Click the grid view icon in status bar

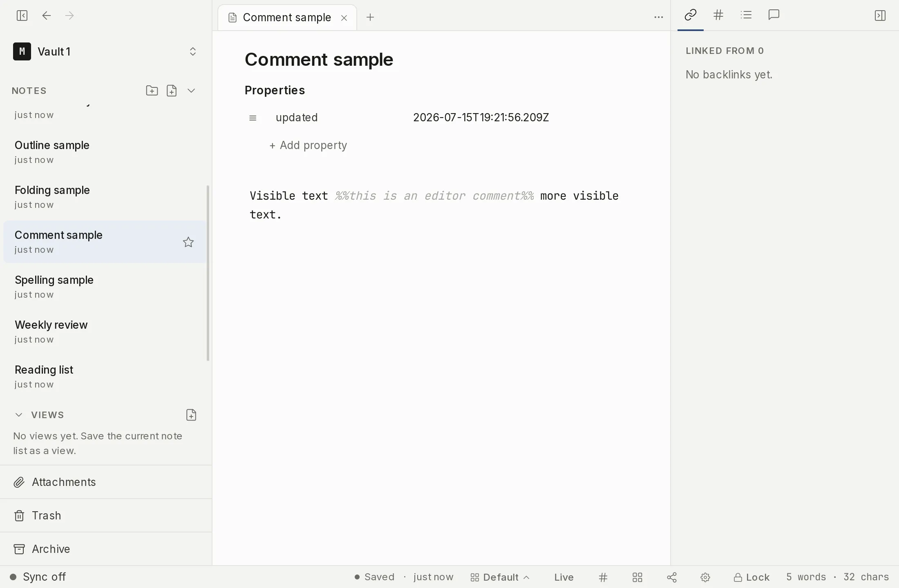tap(637, 577)
